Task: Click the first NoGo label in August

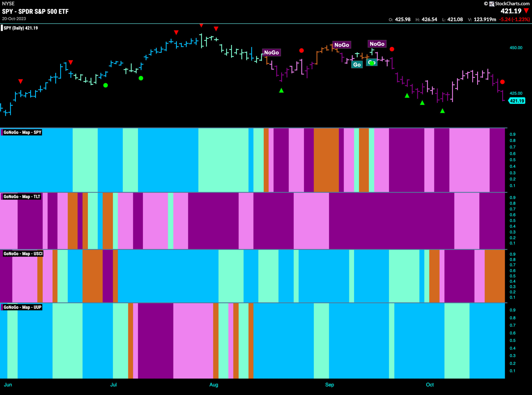Action: click(271, 53)
